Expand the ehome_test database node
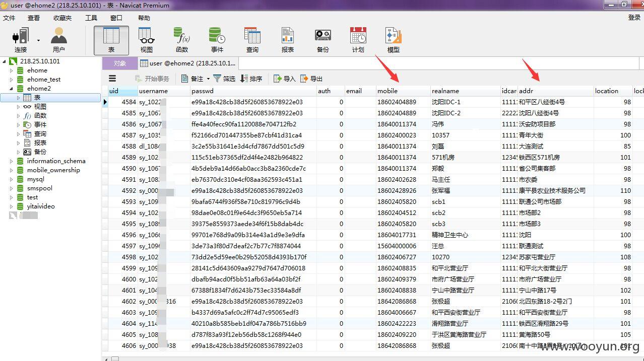This screenshot has height=361, width=644. click(x=12, y=80)
